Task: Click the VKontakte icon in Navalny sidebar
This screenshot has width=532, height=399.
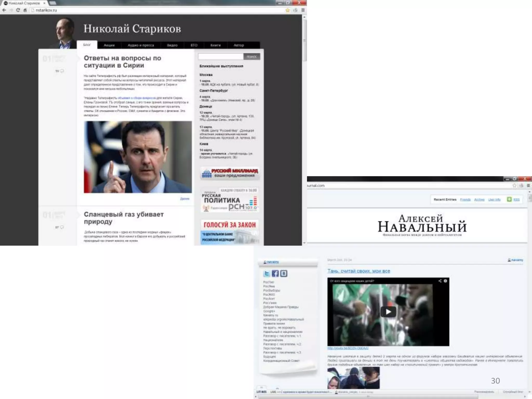Action: pyautogui.click(x=284, y=273)
